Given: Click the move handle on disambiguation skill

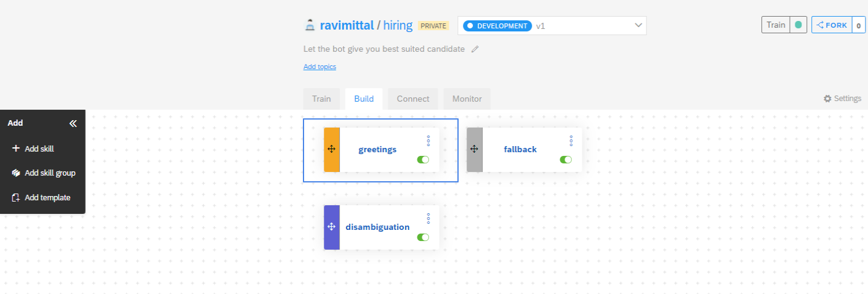Looking at the screenshot, I should pyautogui.click(x=331, y=227).
